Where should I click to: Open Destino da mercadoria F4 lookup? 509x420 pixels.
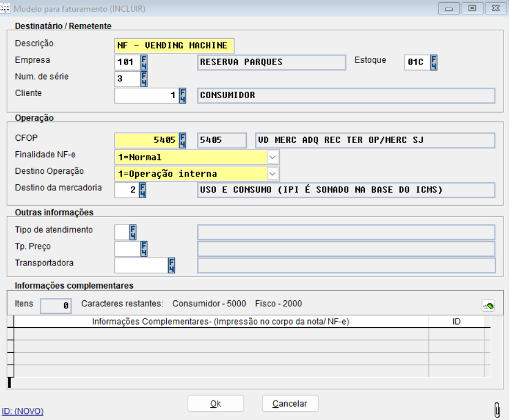click(142, 190)
